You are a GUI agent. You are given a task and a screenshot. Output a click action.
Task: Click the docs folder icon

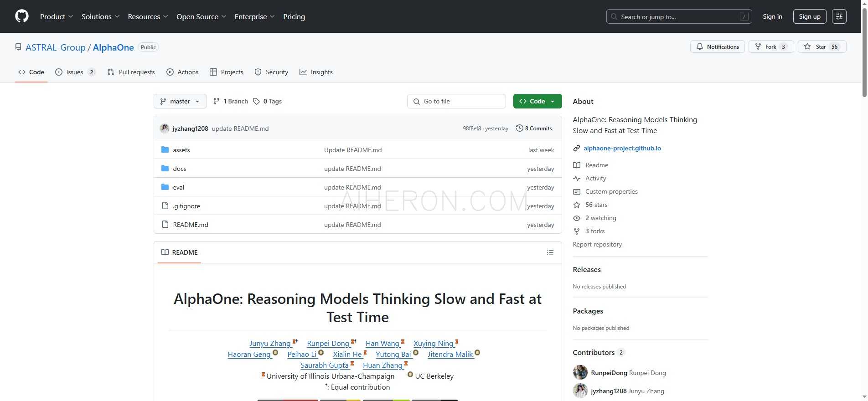click(x=165, y=168)
